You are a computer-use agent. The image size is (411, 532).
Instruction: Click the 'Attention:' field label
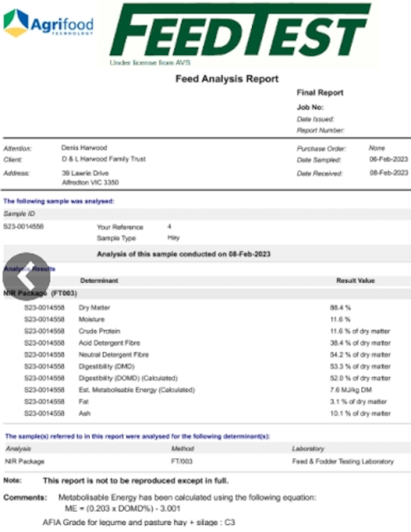(18, 149)
